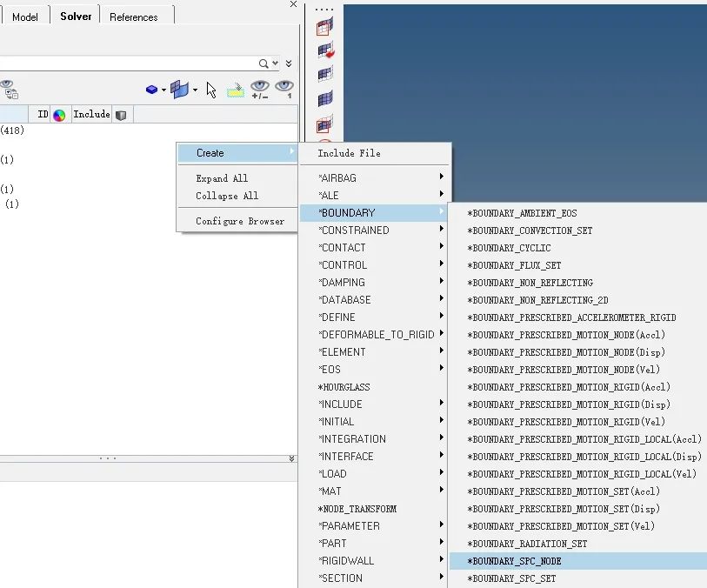The image size is (707, 588).
Task: Choose *BOUNDARY_NON_REFLECTING_2D
Action: pyautogui.click(x=578, y=300)
